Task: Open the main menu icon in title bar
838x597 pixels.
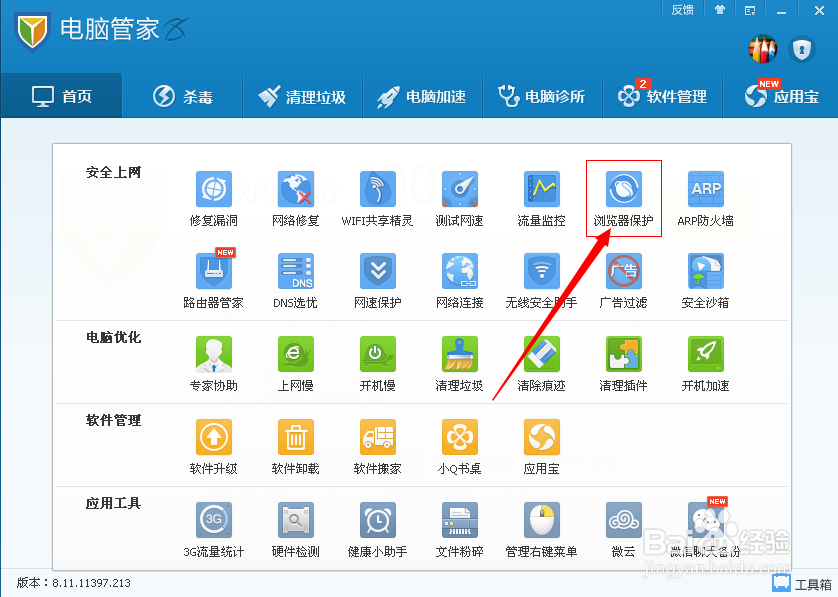Action: pos(750,10)
